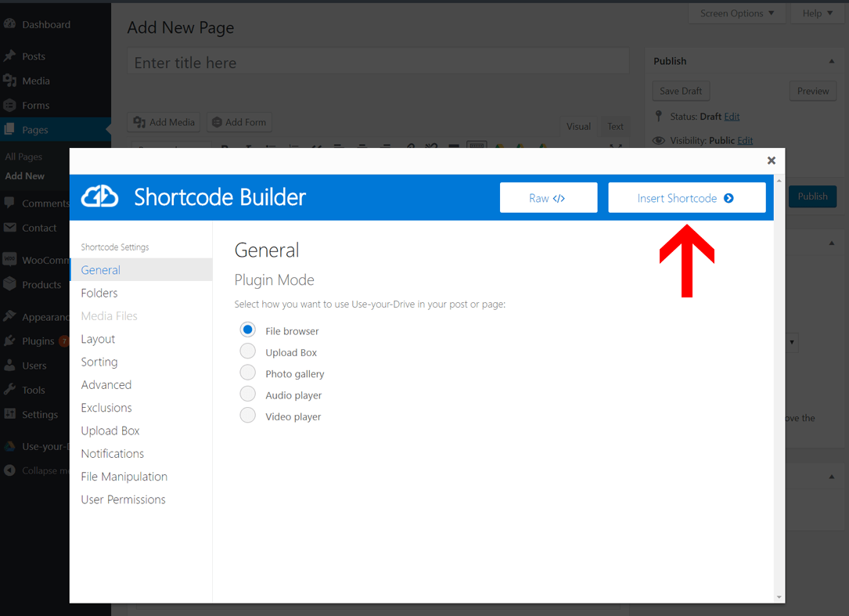Image resolution: width=849 pixels, height=616 pixels.
Task: Close the Shortcode Builder dialog
Action: point(771,160)
